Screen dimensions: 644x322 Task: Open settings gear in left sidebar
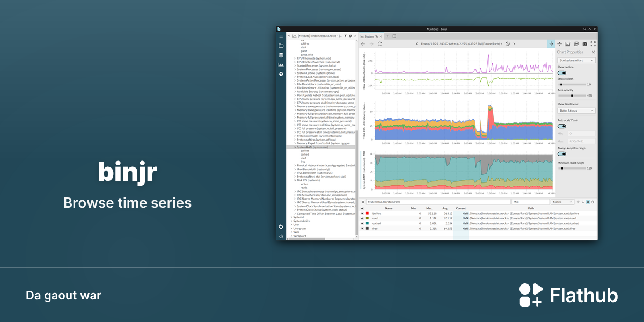(281, 227)
